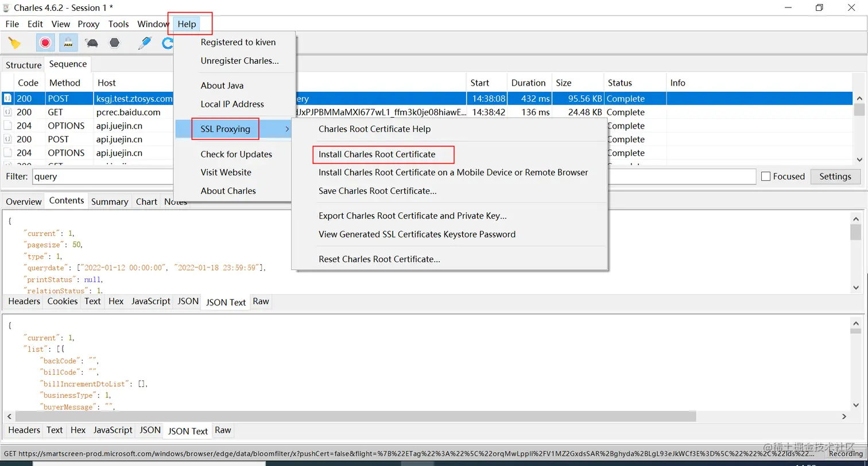Select About Charles menu item
This screenshot has width=868, height=466.
(228, 191)
